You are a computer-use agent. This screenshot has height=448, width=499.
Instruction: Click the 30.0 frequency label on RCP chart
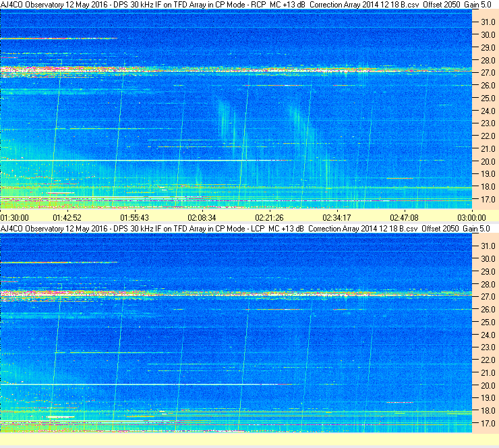click(x=488, y=34)
